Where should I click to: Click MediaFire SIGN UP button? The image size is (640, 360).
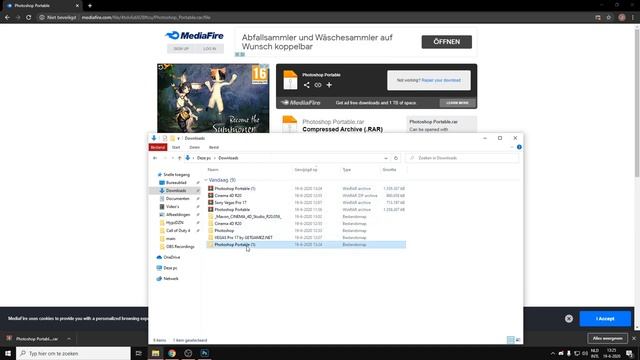(x=181, y=49)
